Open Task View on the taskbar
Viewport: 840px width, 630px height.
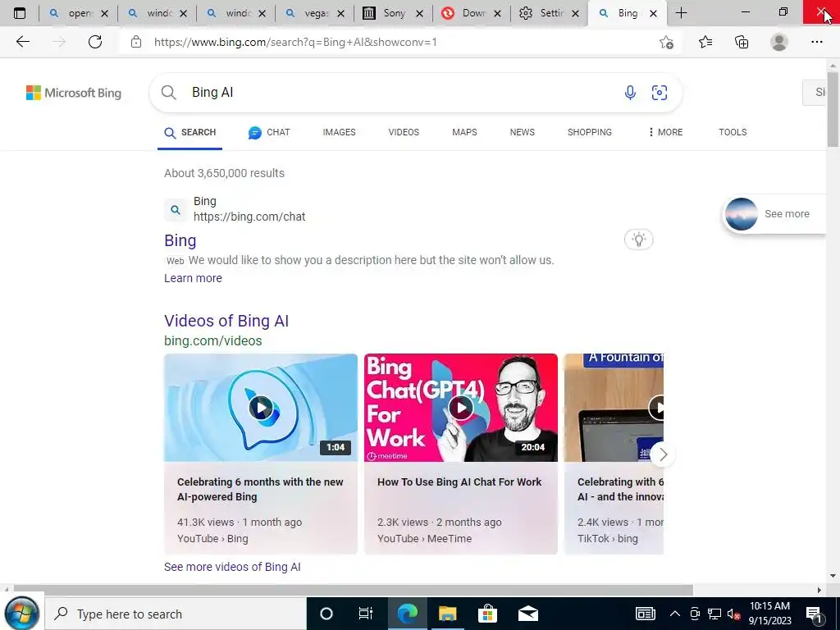pos(365,614)
